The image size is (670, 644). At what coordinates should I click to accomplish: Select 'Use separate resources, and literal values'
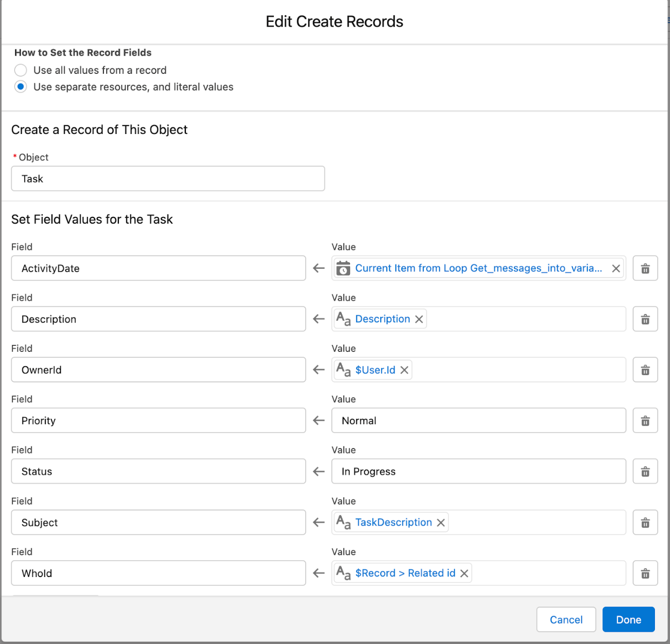(x=20, y=87)
